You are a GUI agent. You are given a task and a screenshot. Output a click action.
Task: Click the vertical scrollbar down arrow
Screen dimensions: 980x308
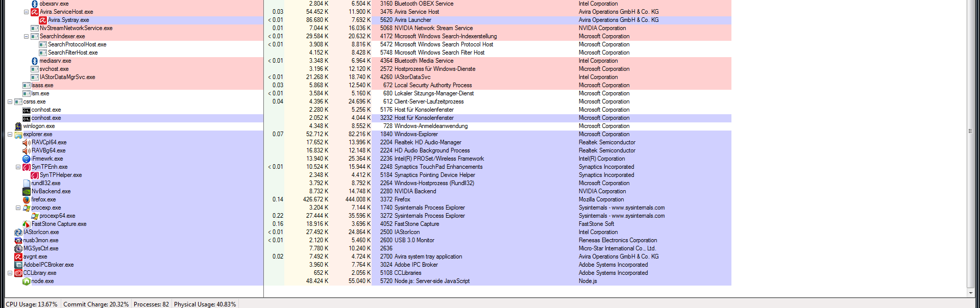[970, 293]
